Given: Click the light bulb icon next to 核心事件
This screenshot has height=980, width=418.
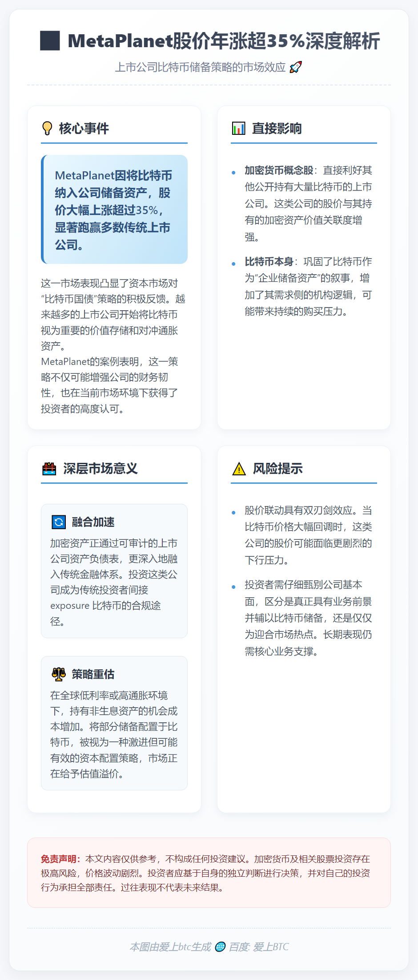Looking at the screenshot, I should 47,128.
